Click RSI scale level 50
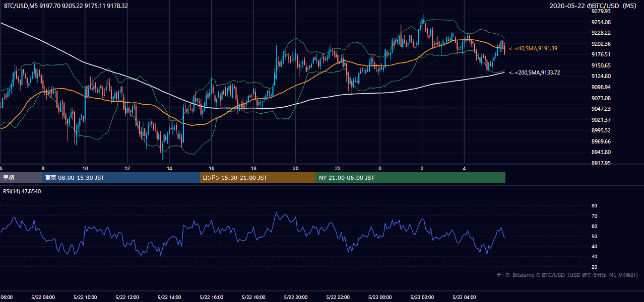 pyautogui.click(x=594, y=236)
